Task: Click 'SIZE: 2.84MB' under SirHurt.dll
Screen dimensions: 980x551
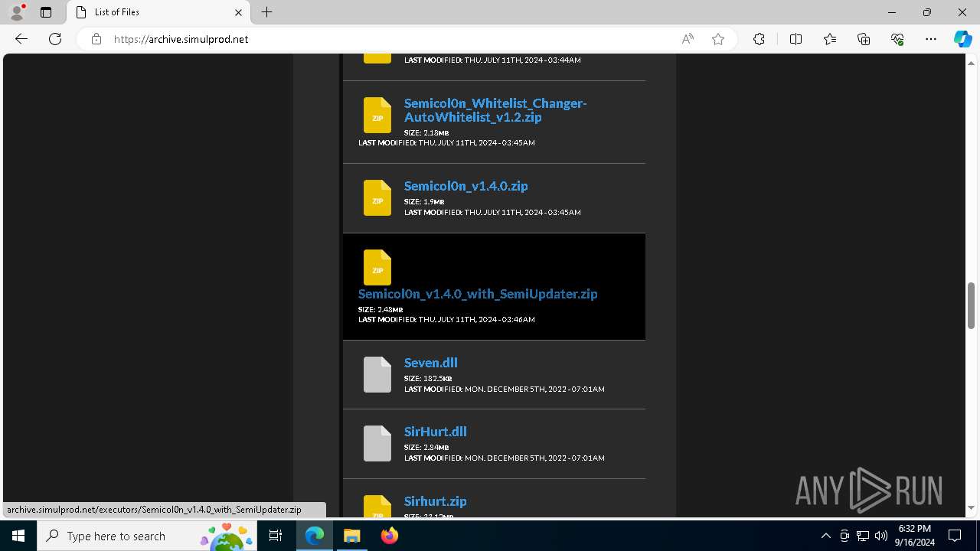Action: tap(426, 447)
